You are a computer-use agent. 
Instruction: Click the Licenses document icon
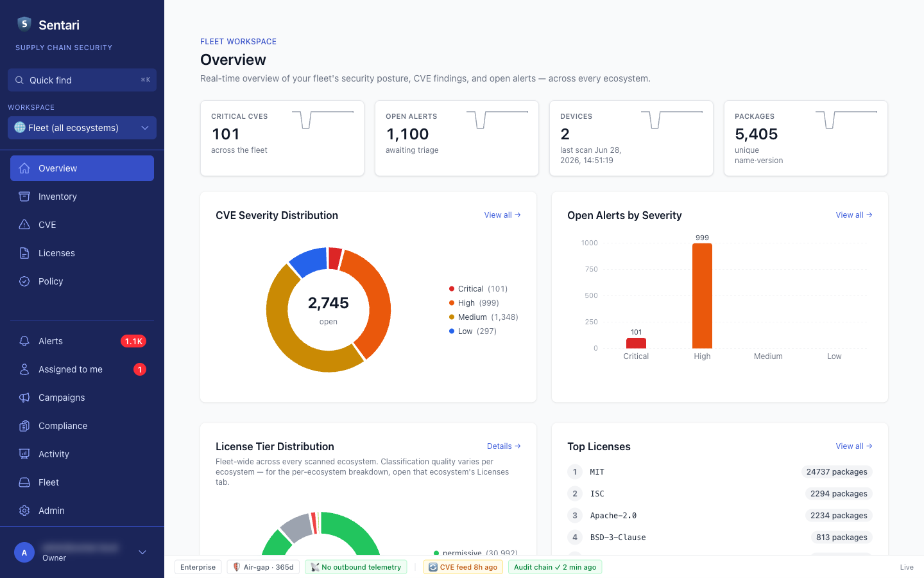click(x=24, y=253)
